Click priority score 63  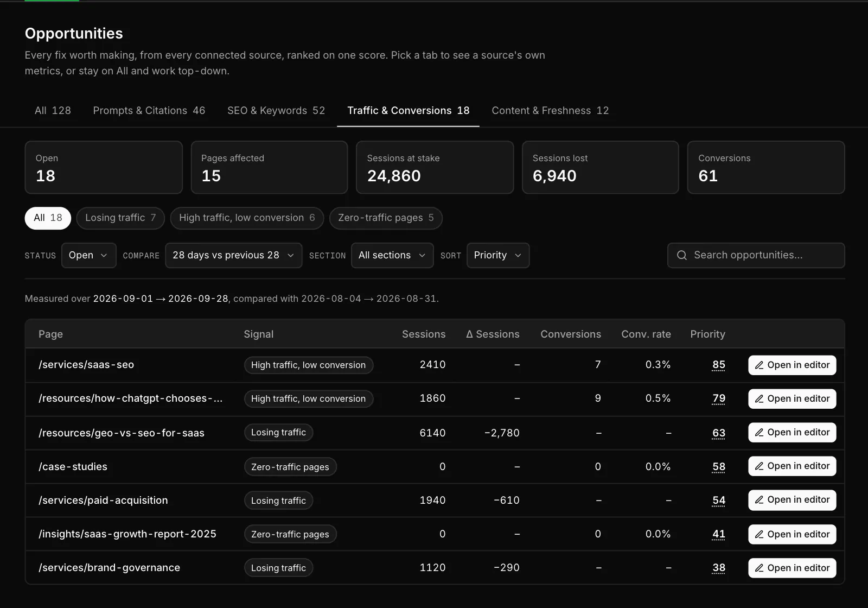718,433
